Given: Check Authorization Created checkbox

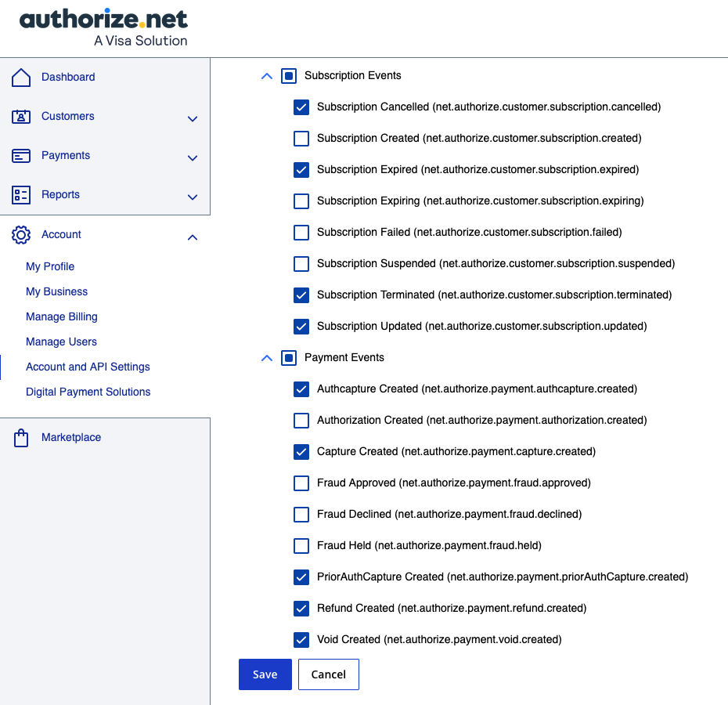Looking at the screenshot, I should [x=301, y=420].
